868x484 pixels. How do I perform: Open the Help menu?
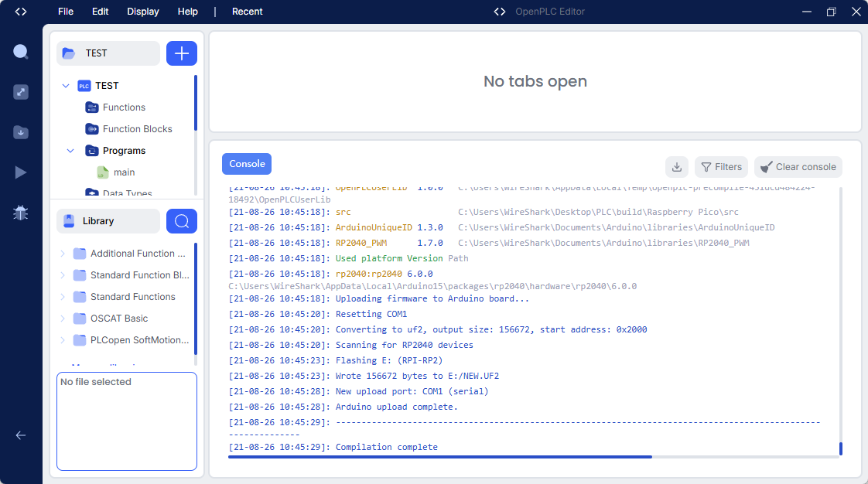(188, 12)
